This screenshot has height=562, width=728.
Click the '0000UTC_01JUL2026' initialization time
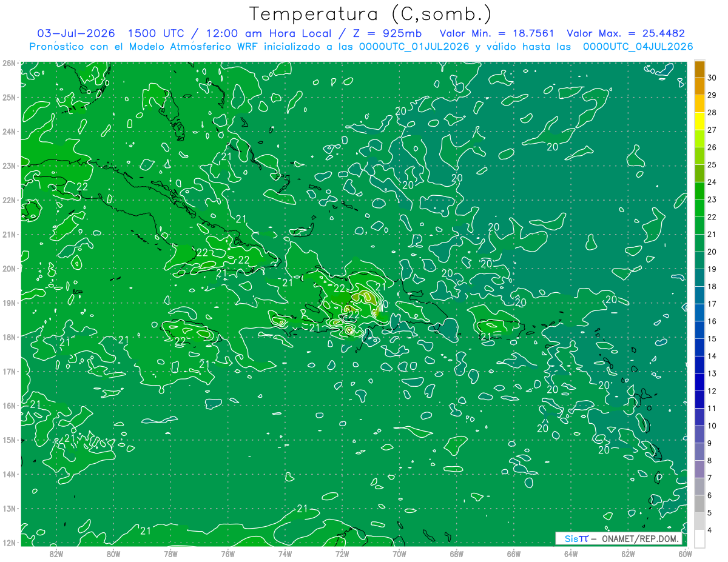point(413,47)
